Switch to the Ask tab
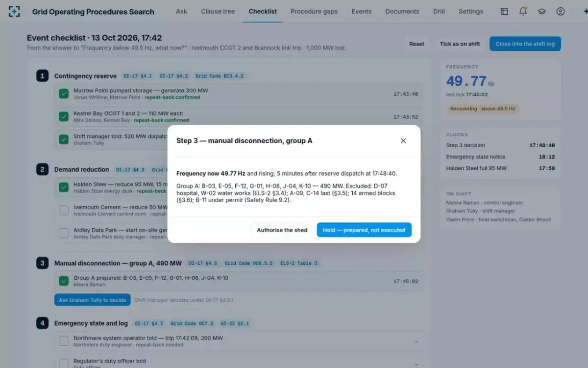588x368 pixels. (x=181, y=11)
